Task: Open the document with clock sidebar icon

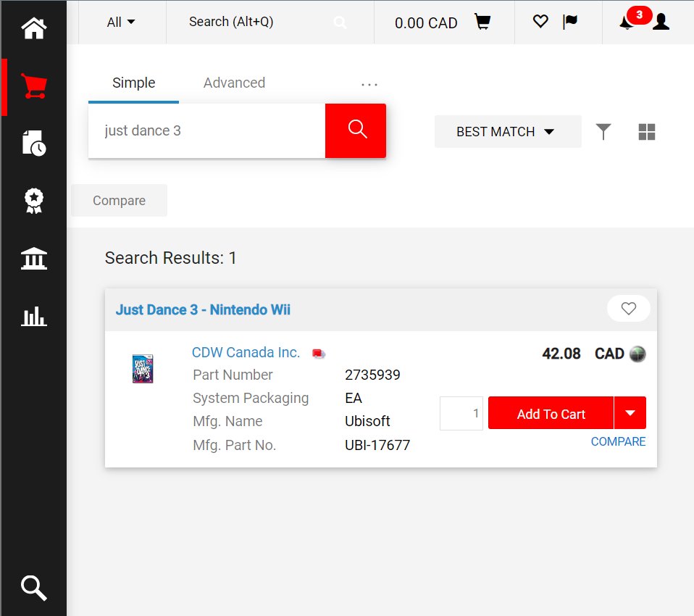Action: pos(33,143)
